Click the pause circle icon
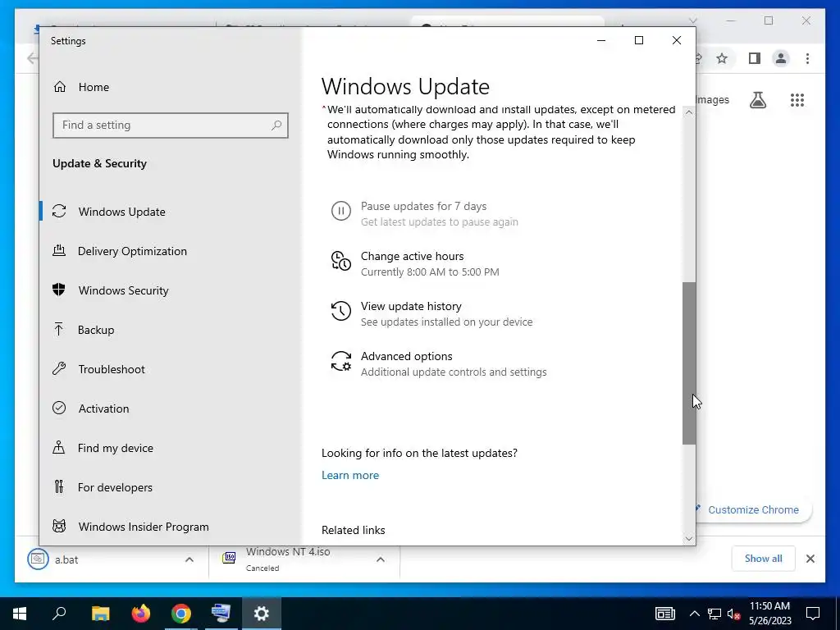This screenshot has height=630, width=840. click(x=340, y=211)
